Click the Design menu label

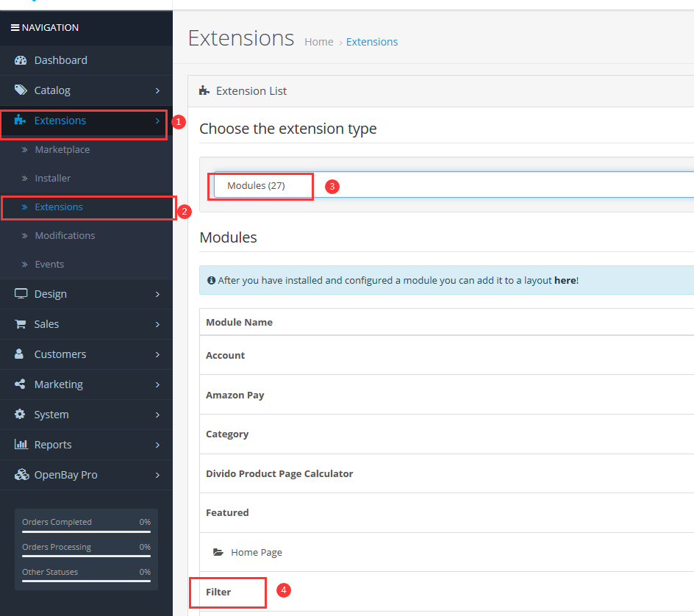51,294
